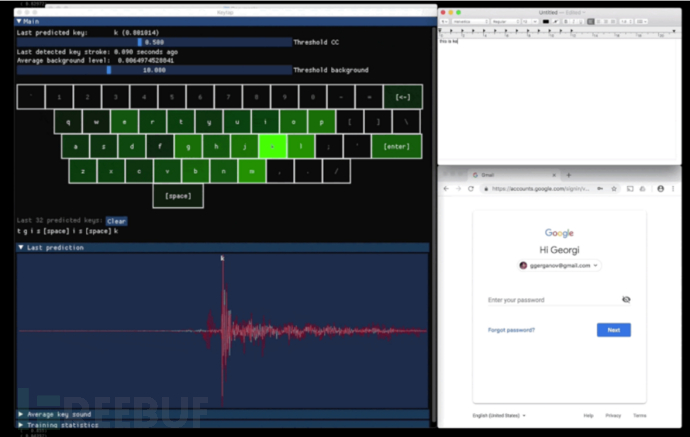The image size is (690, 437).
Task: Expand the Training statistics section
Action: [21, 425]
